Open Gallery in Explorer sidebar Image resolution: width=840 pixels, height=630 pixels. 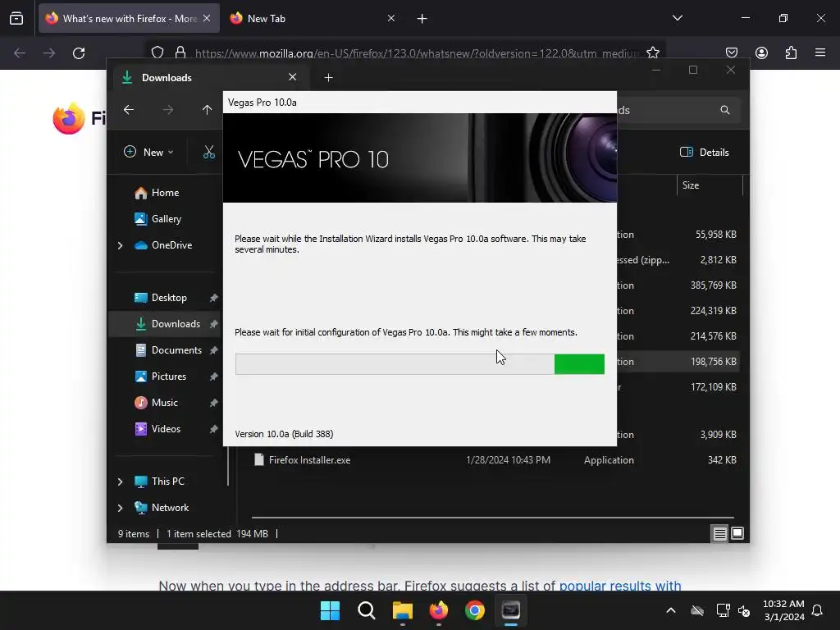(166, 219)
